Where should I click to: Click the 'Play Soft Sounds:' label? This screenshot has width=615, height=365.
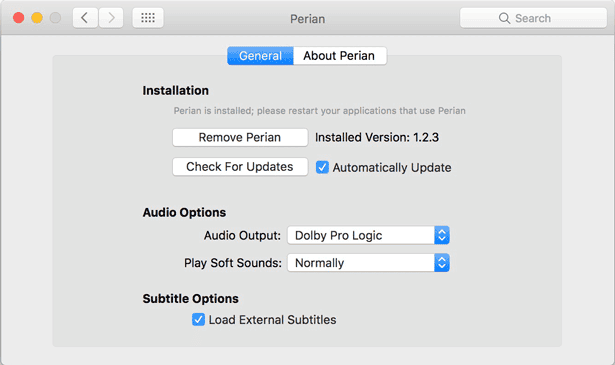(x=233, y=263)
